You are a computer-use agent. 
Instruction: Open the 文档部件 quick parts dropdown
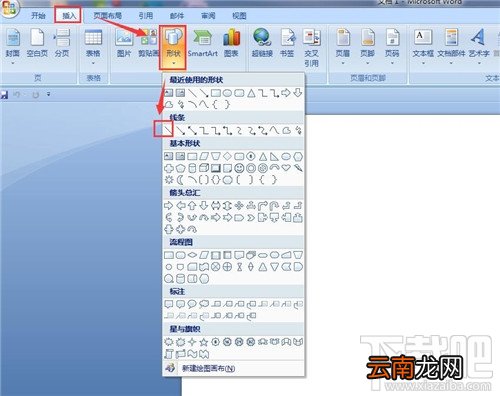pyautogui.click(x=451, y=47)
